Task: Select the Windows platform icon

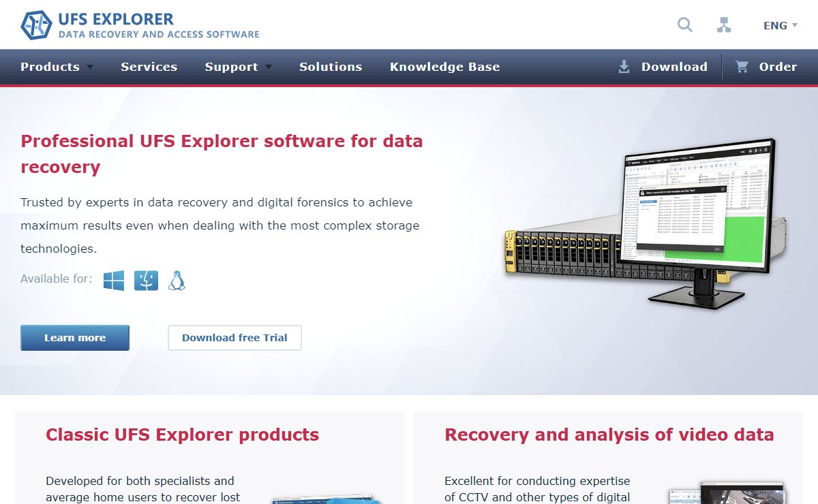Action: click(x=114, y=281)
